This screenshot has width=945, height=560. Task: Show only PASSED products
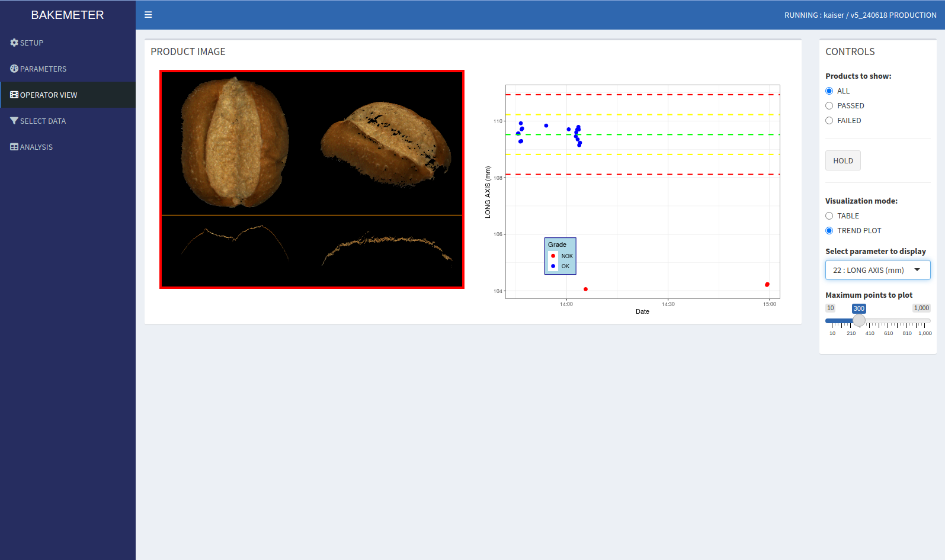829,106
